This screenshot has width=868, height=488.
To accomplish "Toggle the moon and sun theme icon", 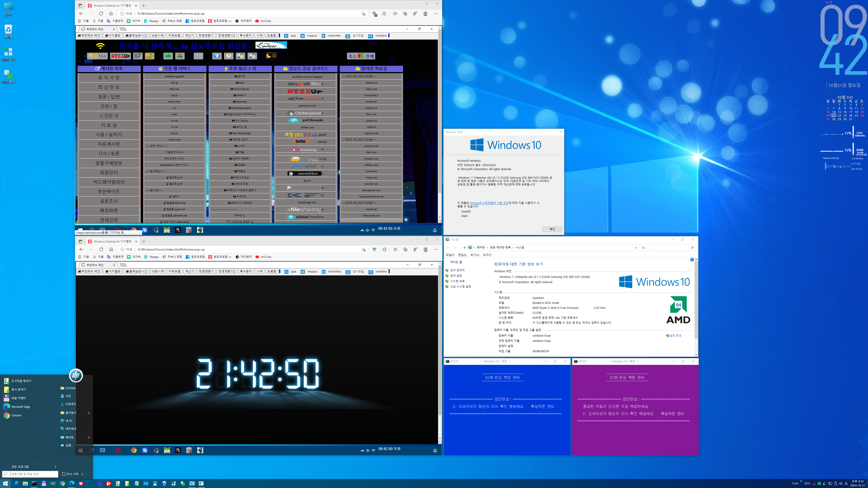I will click(x=271, y=56).
